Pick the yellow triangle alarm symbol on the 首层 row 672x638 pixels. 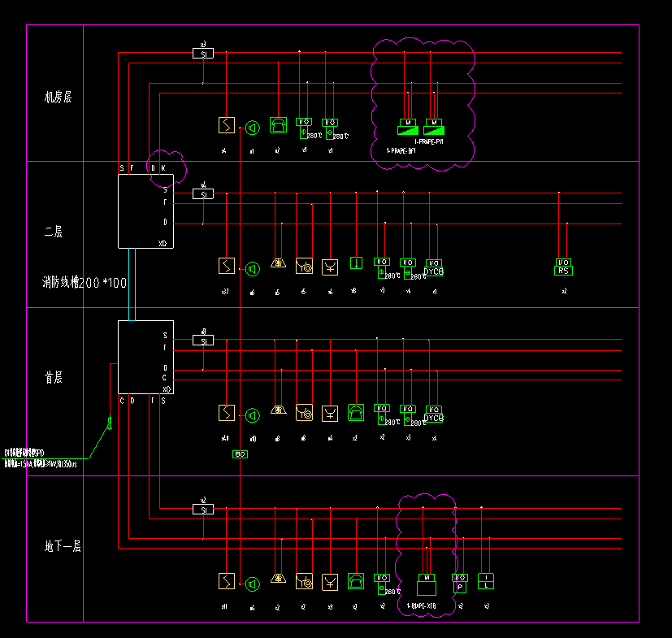tap(278, 410)
